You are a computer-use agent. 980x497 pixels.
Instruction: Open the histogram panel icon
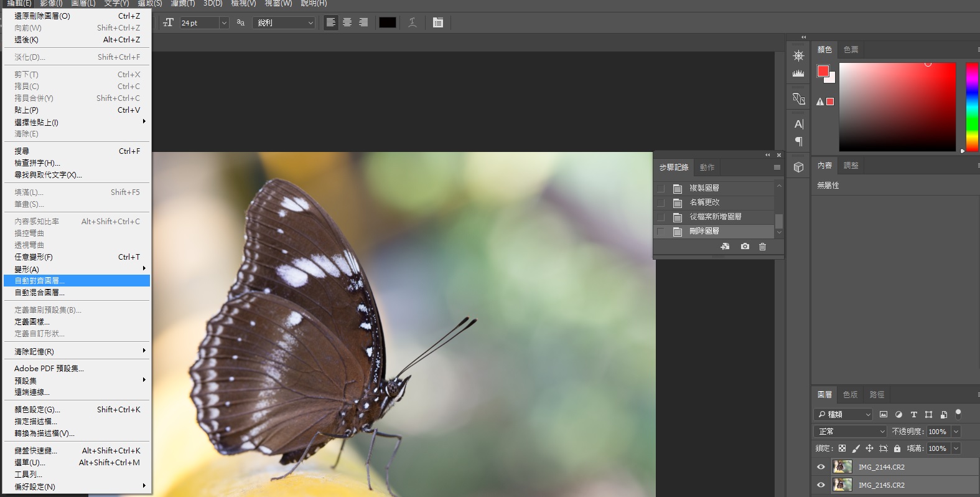798,73
